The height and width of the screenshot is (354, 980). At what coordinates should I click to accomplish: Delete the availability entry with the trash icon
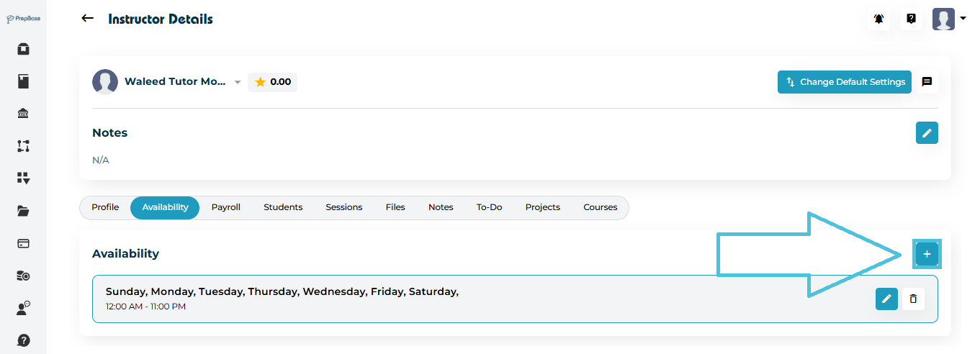(913, 299)
